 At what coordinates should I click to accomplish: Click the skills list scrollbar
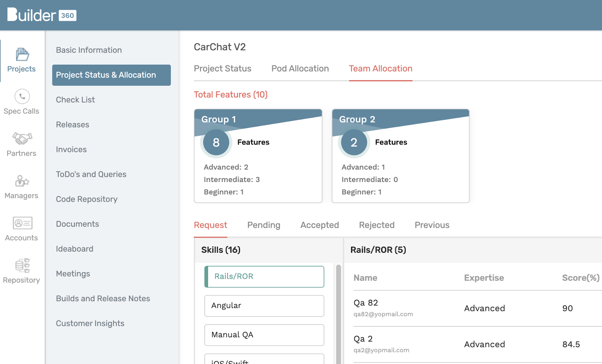point(338,312)
